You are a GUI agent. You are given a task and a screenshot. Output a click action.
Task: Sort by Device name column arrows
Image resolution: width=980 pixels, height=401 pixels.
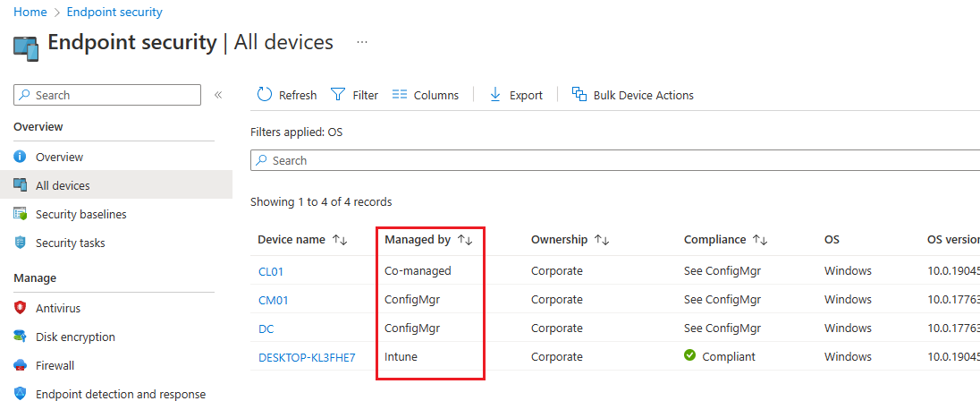click(340, 240)
